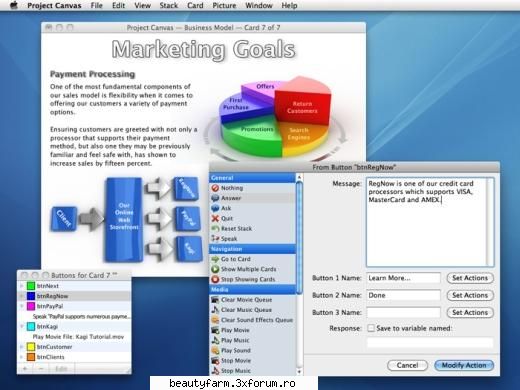Click Set Actions for Button 1
Screen dimensions: 520x390
470,278
